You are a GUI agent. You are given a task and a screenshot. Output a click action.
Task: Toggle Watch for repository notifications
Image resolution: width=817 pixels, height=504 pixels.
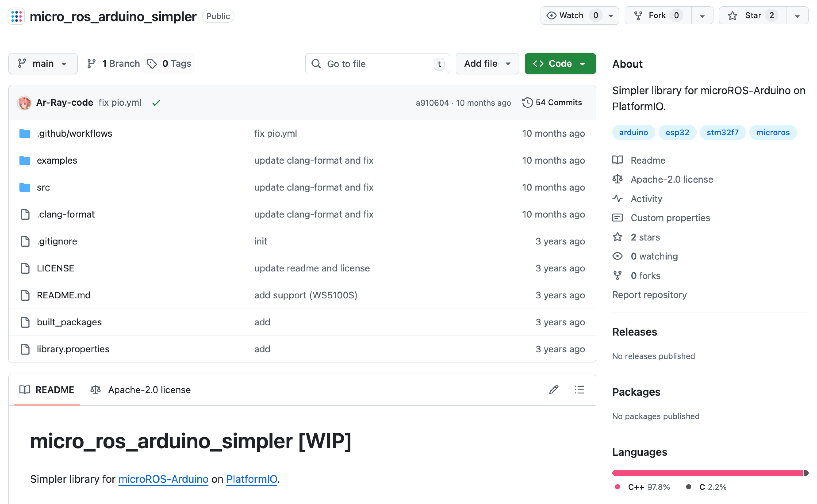coord(572,16)
